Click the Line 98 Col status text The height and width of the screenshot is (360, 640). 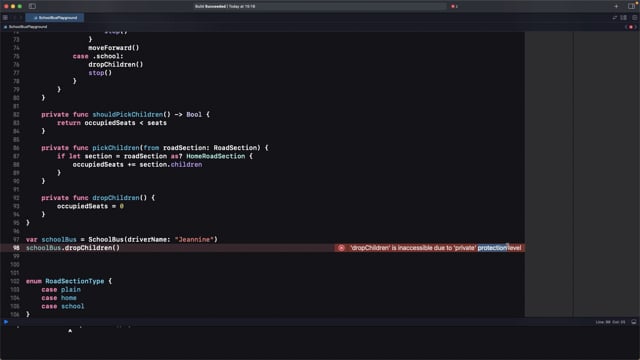[610, 322]
